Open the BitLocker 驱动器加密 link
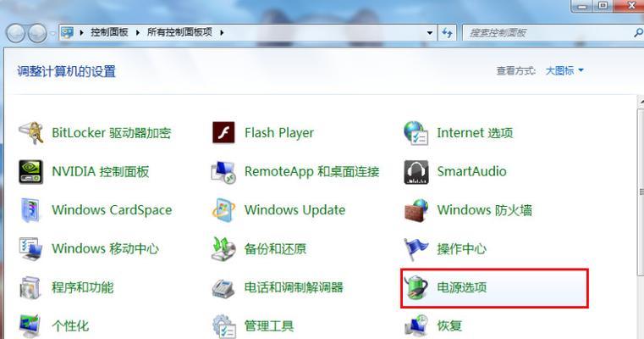The width and height of the screenshot is (644, 339). [x=112, y=133]
